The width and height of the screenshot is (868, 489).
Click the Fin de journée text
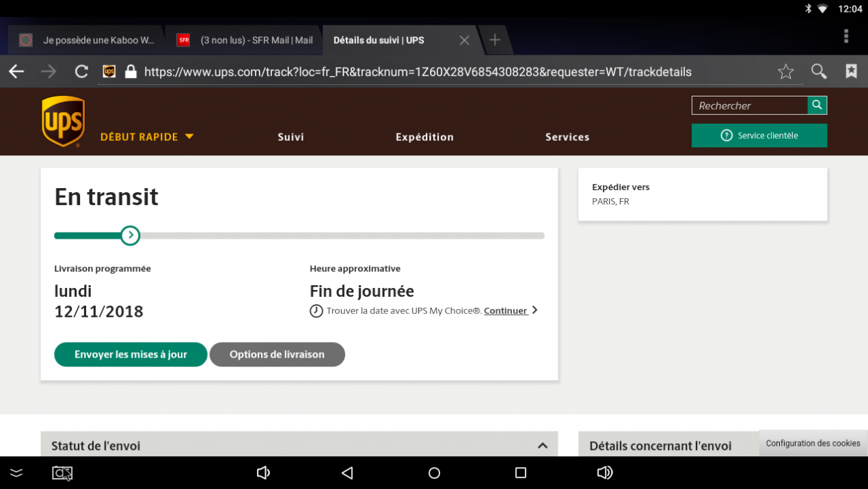click(362, 291)
